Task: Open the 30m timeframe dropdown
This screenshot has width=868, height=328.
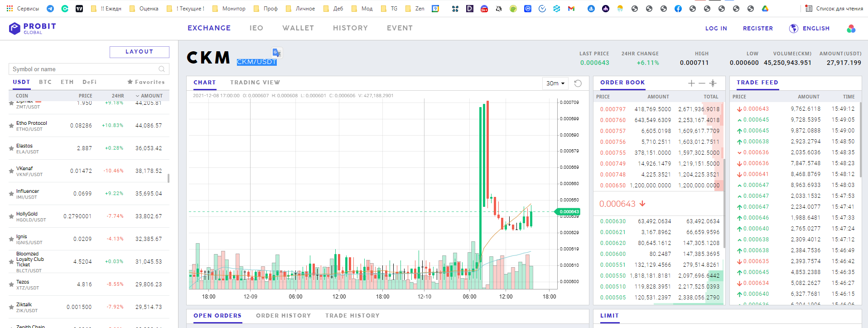Action: [555, 83]
